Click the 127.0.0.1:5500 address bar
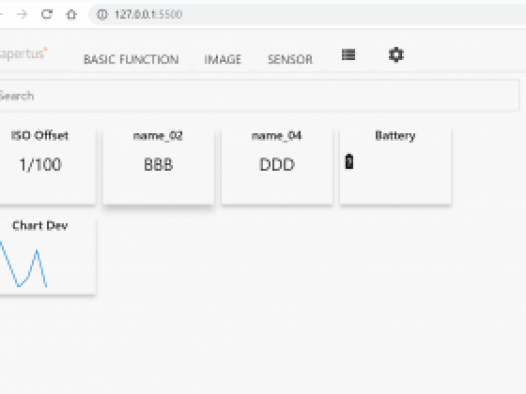Screen dimensions: 526x394 307,14
